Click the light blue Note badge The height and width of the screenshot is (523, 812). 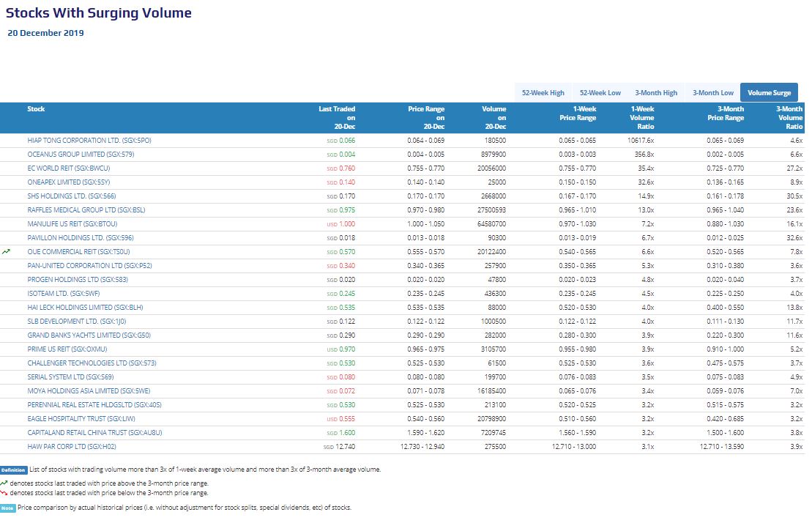pos(8,508)
